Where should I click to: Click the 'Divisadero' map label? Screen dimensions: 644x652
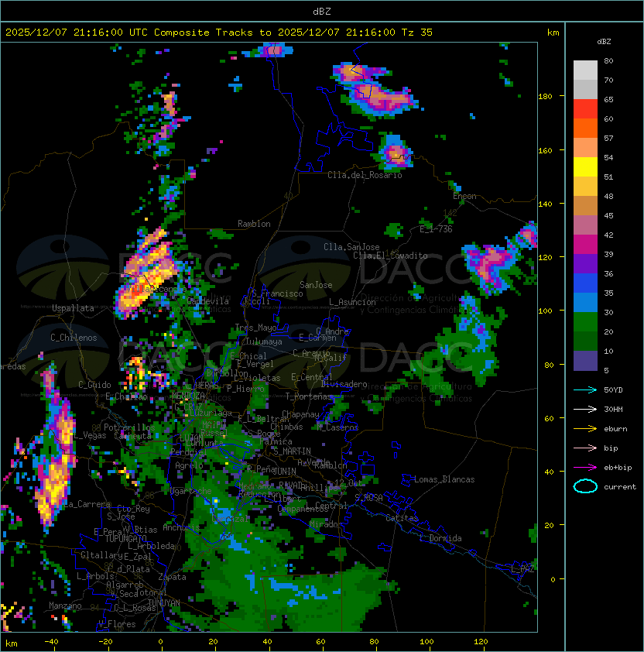344,384
